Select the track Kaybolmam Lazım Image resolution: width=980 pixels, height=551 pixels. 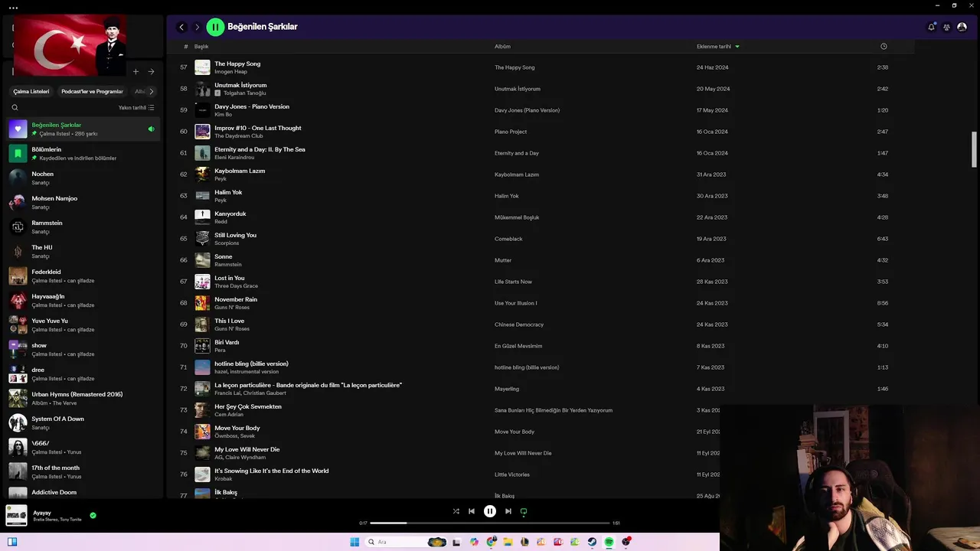(240, 171)
